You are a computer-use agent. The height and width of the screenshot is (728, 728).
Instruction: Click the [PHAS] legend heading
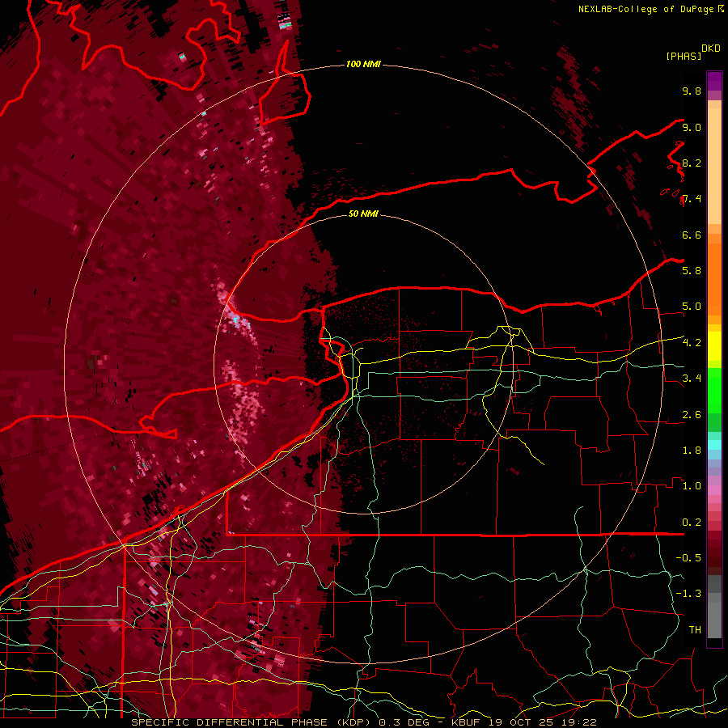click(684, 56)
